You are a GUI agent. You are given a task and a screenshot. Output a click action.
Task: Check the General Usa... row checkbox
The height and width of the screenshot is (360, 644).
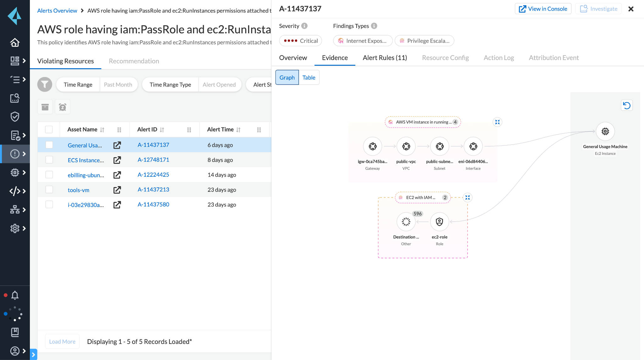49,145
